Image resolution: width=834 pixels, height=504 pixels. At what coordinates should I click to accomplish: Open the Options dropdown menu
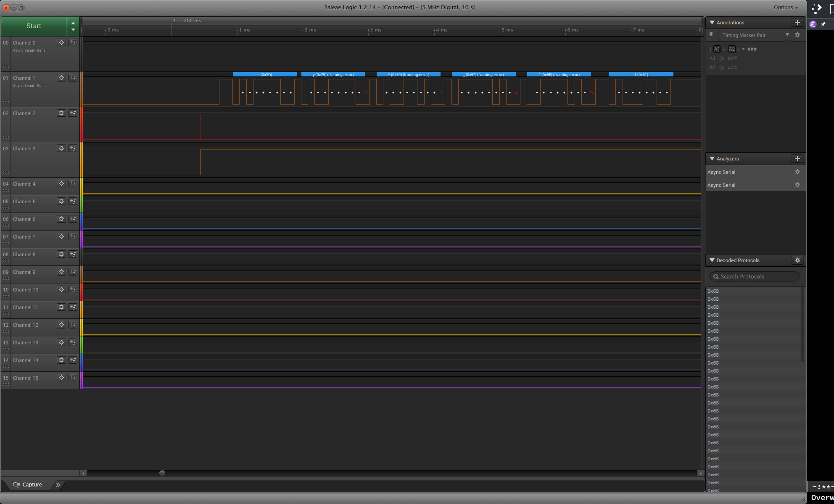click(x=785, y=7)
